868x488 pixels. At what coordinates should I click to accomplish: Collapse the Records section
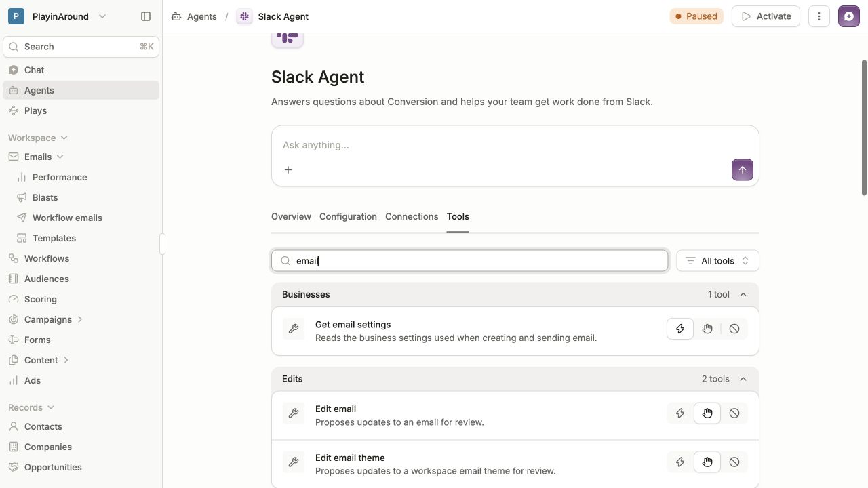click(31, 407)
